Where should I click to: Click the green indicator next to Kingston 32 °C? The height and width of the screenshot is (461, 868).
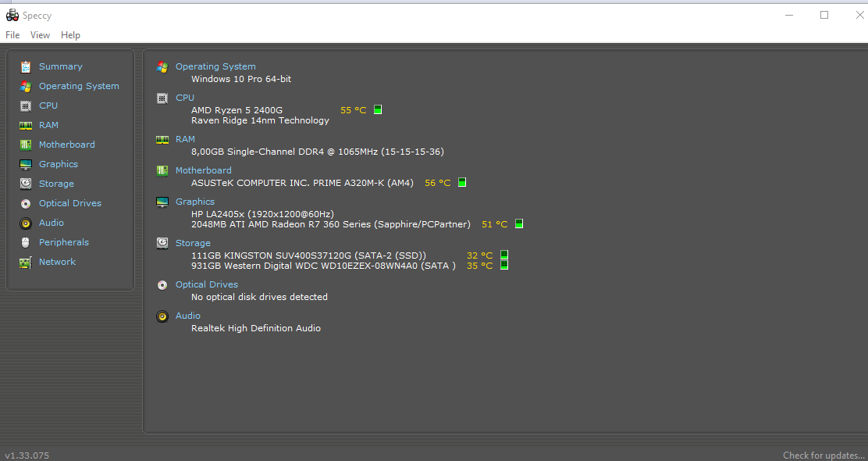(x=504, y=255)
